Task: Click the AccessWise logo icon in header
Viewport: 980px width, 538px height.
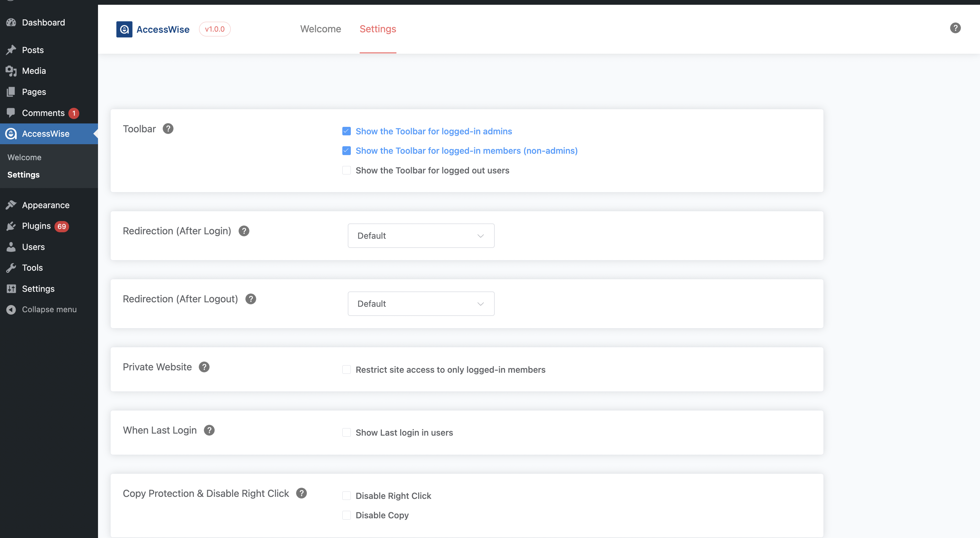Action: (x=125, y=29)
